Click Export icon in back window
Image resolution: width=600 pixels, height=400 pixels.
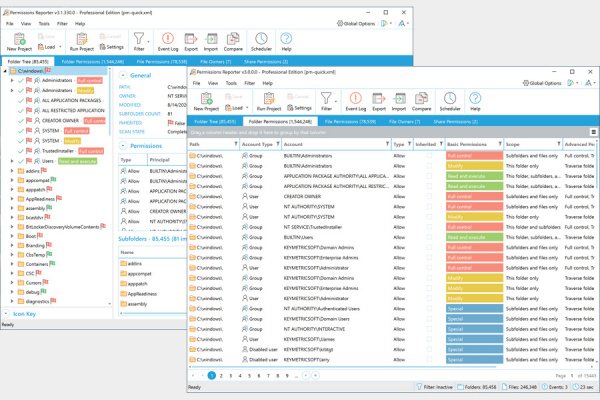pyautogui.click(x=191, y=42)
